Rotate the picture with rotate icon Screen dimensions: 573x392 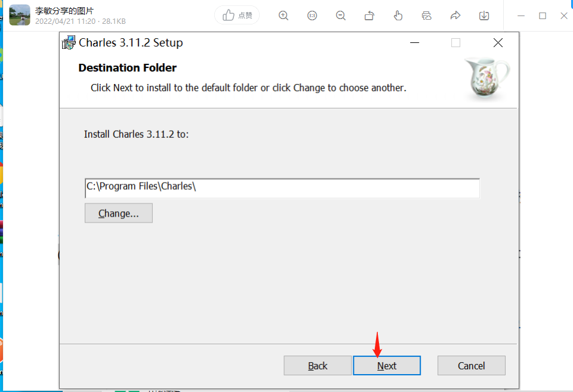tap(369, 16)
